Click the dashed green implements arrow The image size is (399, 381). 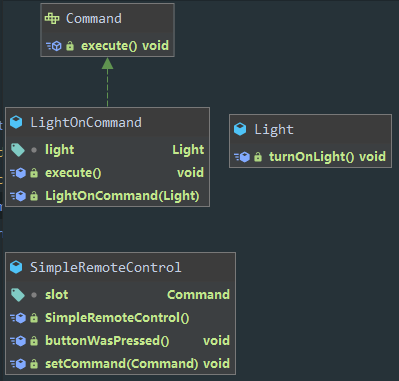pyautogui.click(x=107, y=82)
